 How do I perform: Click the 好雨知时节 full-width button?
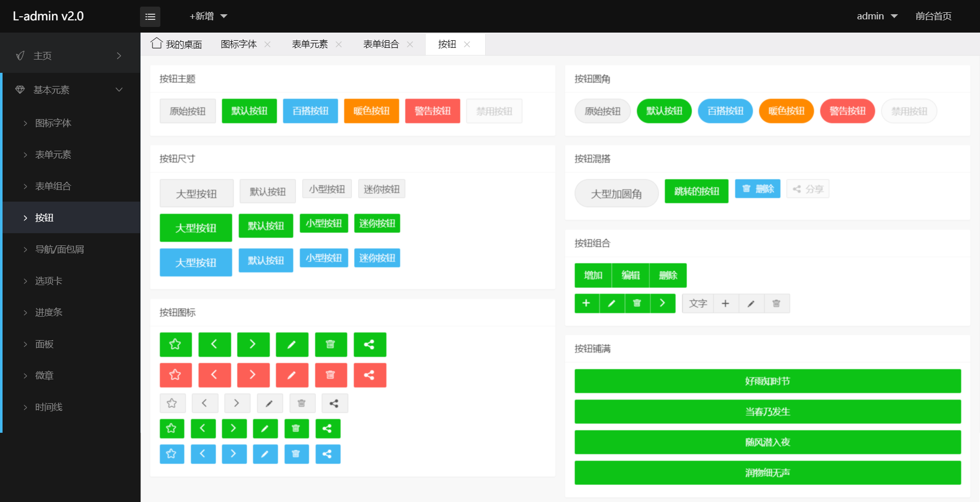(767, 381)
